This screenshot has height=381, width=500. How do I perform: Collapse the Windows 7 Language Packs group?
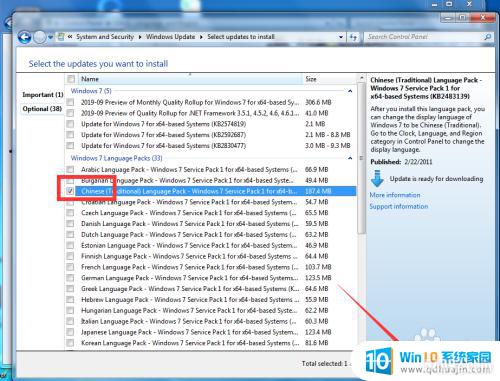click(x=350, y=158)
